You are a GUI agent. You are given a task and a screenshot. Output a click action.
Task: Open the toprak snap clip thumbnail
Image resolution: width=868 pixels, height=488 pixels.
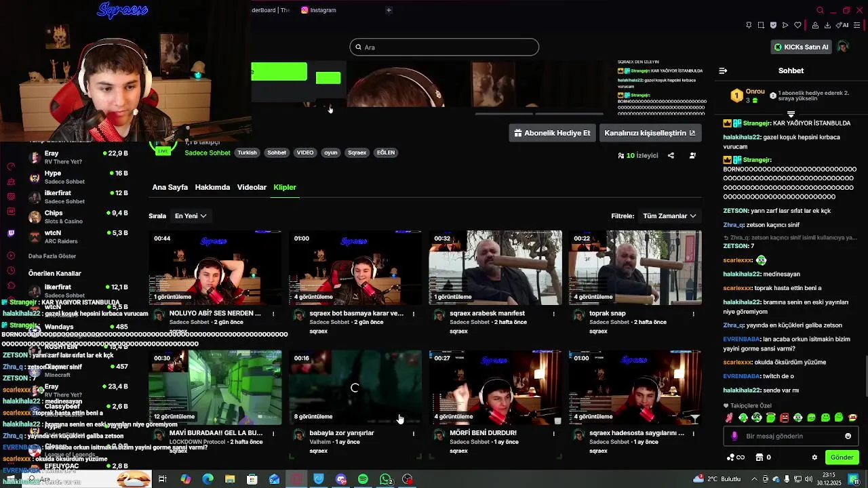point(635,268)
